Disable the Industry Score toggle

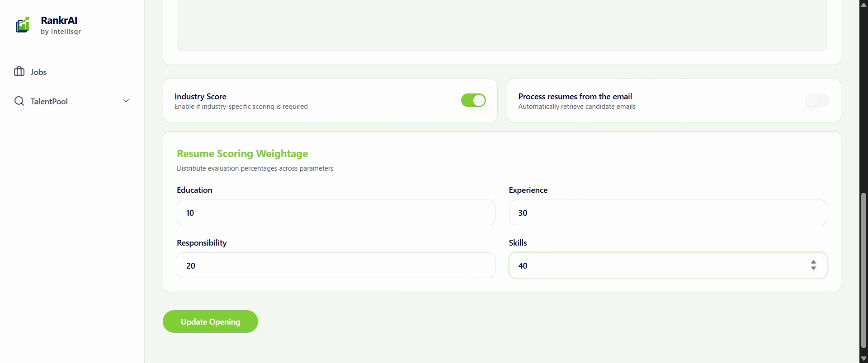point(473,100)
